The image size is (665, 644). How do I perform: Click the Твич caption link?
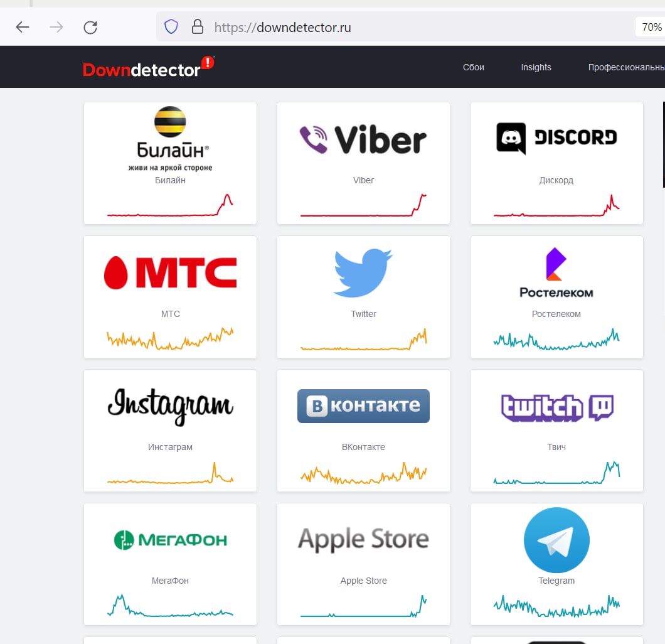pos(556,447)
